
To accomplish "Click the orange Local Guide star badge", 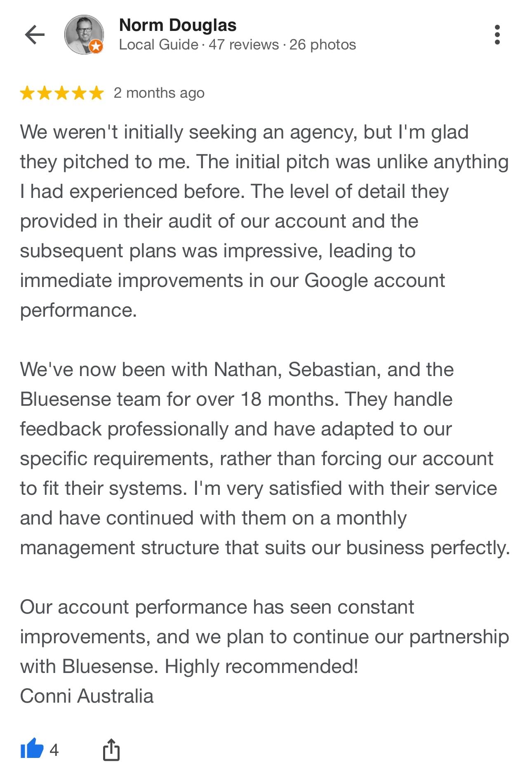I will point(96,47).
